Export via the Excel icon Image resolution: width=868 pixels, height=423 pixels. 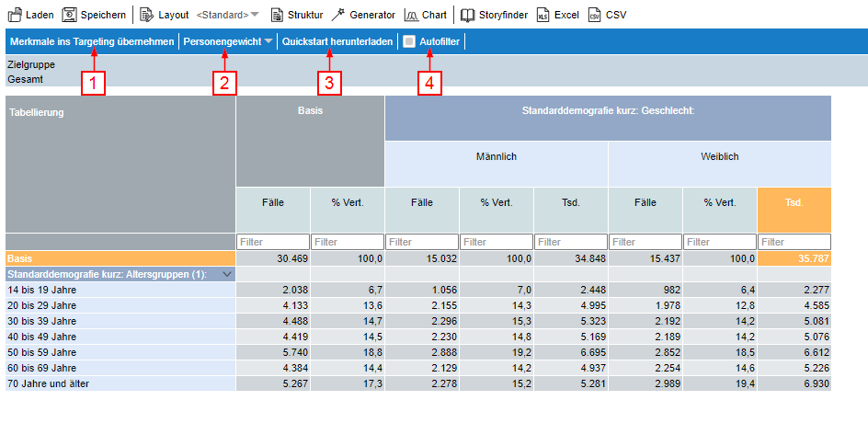(x=543, y=15)
